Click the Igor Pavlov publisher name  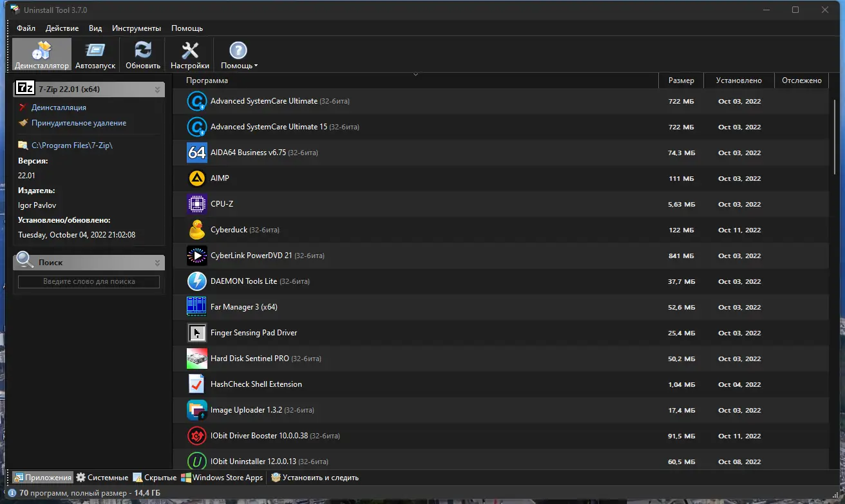[37, 205]
